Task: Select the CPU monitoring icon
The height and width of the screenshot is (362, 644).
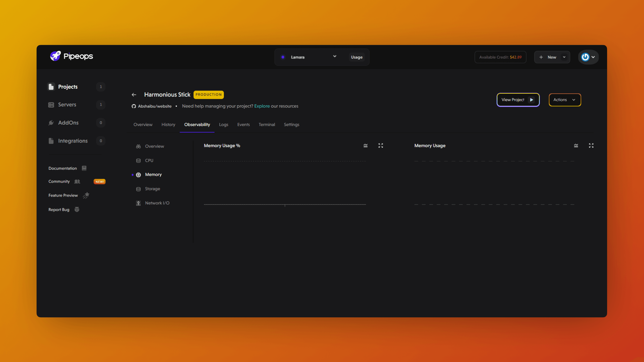Action: pos(138,160)
